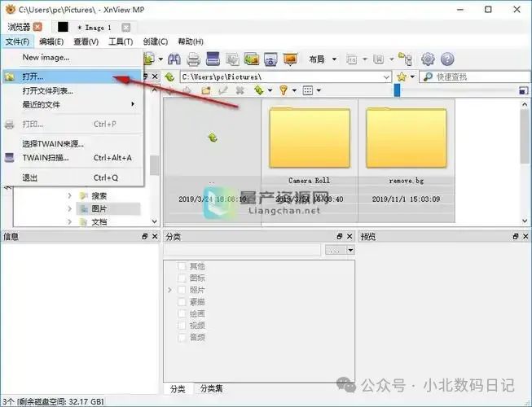Screen dimensions: 532x407
Task: Open settings with the gear icon
Action: click(428, 59)
